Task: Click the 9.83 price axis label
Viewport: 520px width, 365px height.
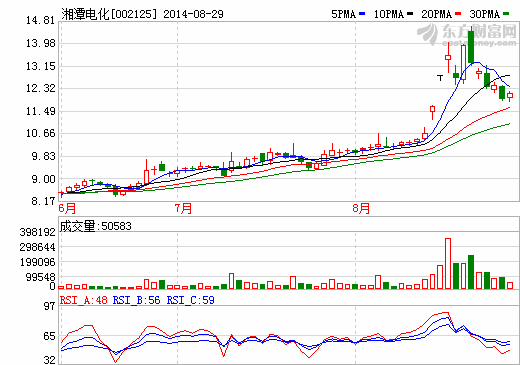Action: (x=43, y=156)
